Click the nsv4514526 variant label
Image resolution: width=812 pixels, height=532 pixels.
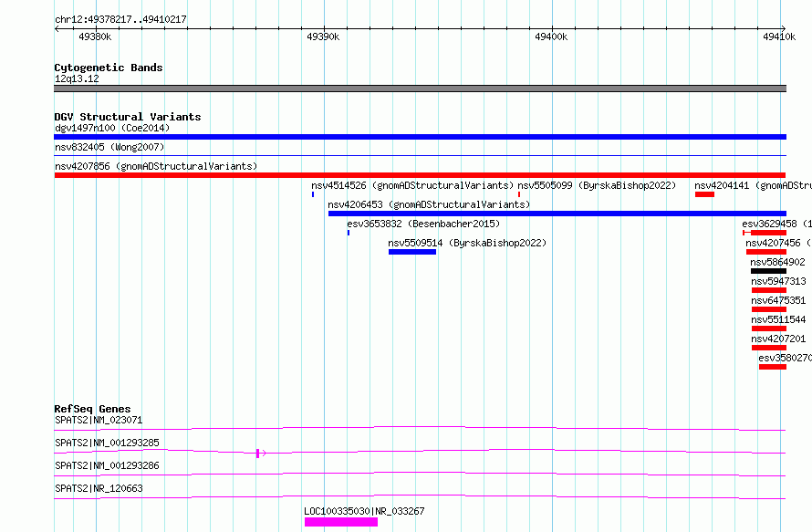point(412,185)
